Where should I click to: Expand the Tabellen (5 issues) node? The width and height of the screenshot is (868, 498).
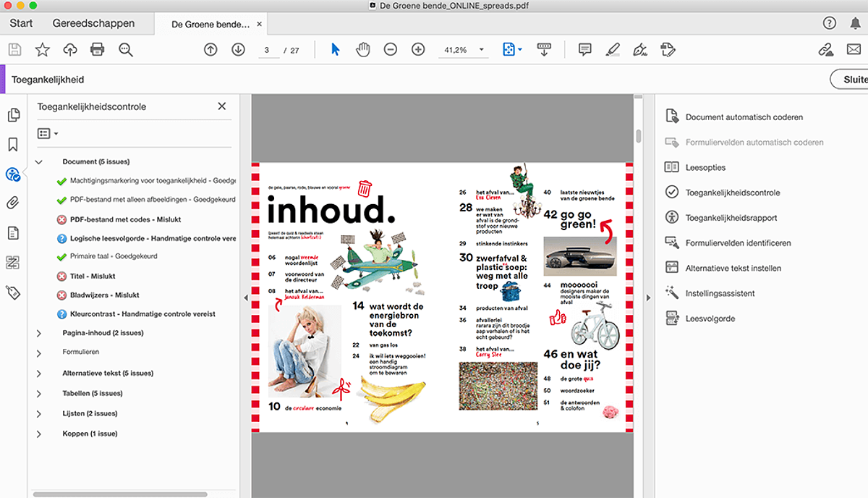pyautogui.click(x=39, y=394)
